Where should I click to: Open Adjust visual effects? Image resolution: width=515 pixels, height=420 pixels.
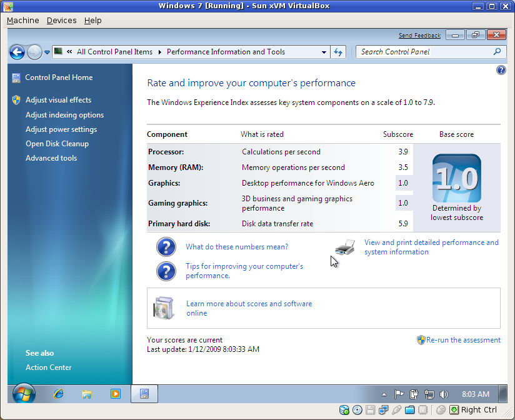pyautogui.click(x=60, y=99)
